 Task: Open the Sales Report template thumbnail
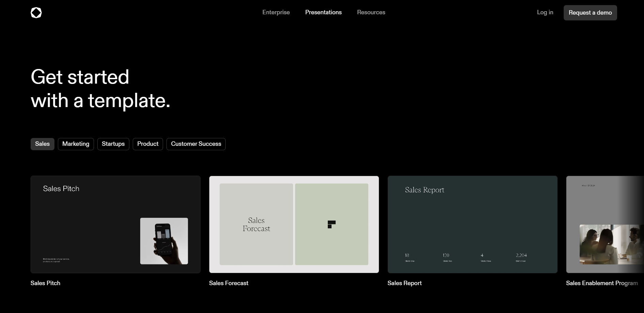point(472,224)
